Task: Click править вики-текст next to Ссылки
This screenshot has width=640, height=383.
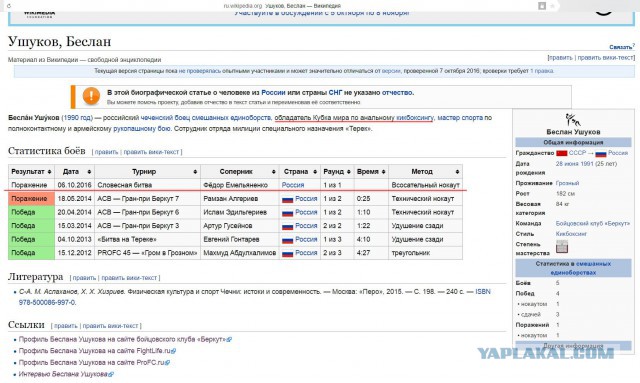Action: [111, 326]
